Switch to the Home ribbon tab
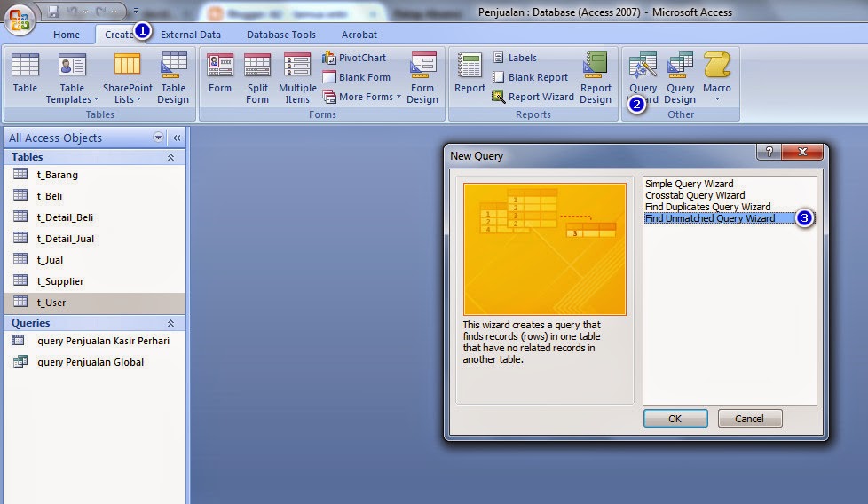The height and width of the screenshot is (504, 868). [67, 35]
